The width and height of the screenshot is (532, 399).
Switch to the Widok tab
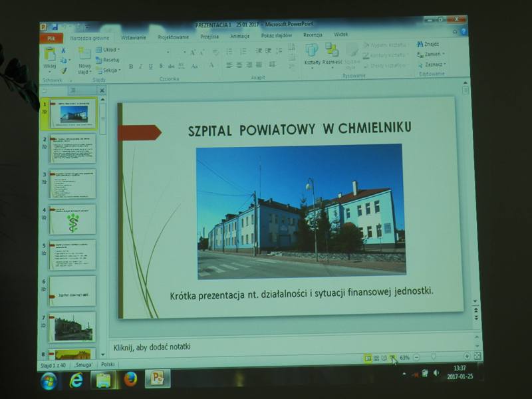341,35
